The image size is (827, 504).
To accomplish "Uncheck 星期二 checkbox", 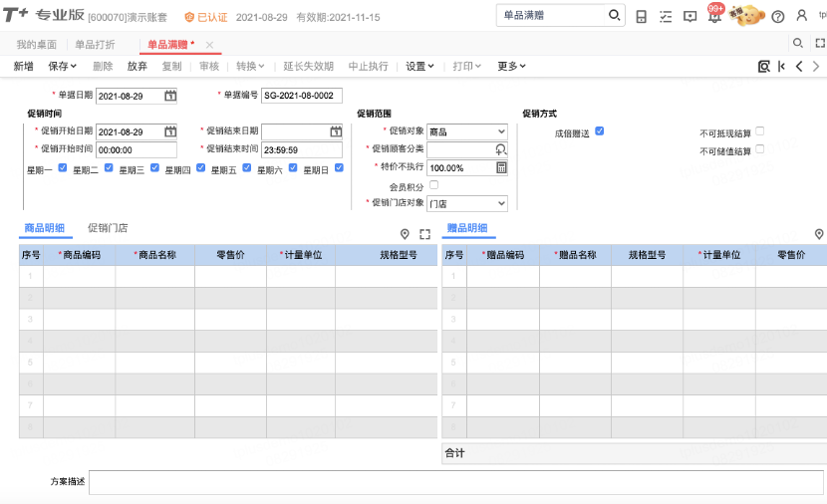I will click(x=109, y=167).
